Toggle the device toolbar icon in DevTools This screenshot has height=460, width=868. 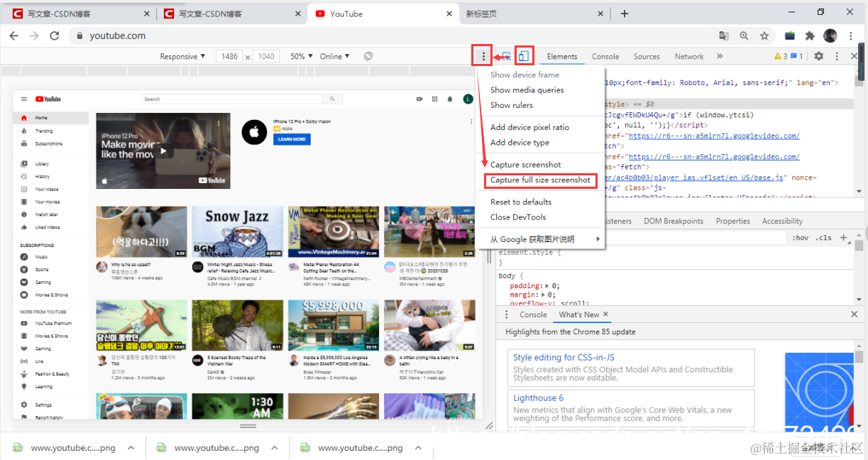click(x=524, y=55)
